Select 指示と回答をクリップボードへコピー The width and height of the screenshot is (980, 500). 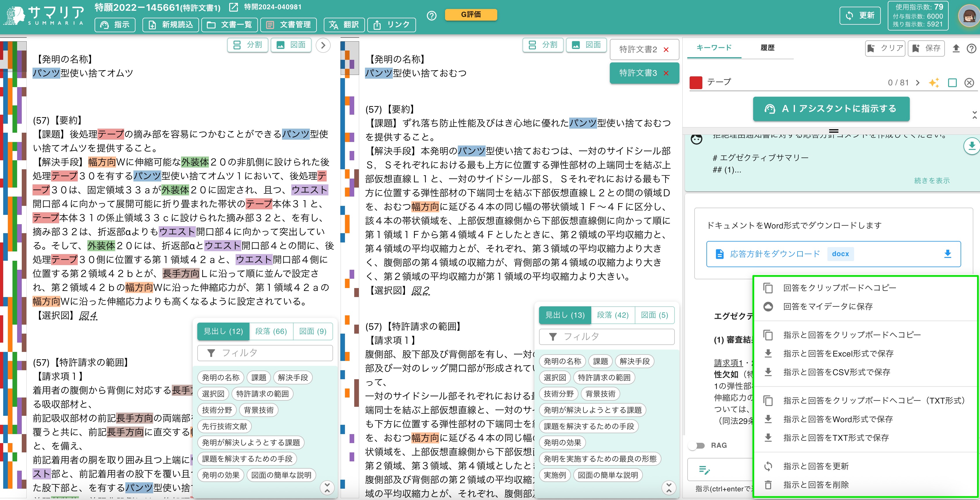865,335
